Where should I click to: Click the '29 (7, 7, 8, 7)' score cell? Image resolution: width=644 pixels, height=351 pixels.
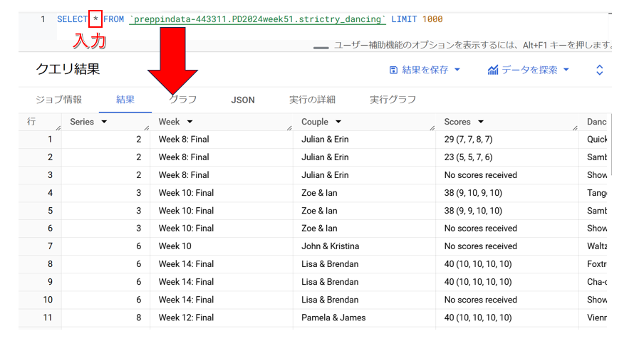click(468, 140)
